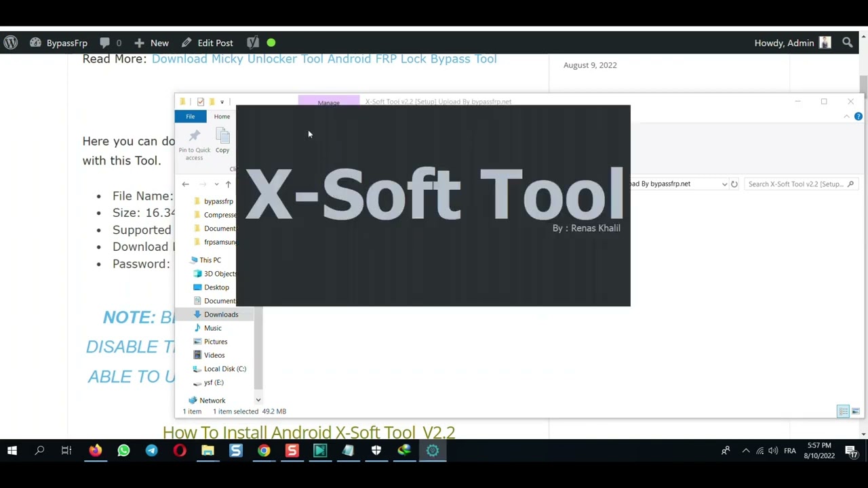Click Edit Post in the admin bar
Viewport: 868px width, 488px height.
208,43
